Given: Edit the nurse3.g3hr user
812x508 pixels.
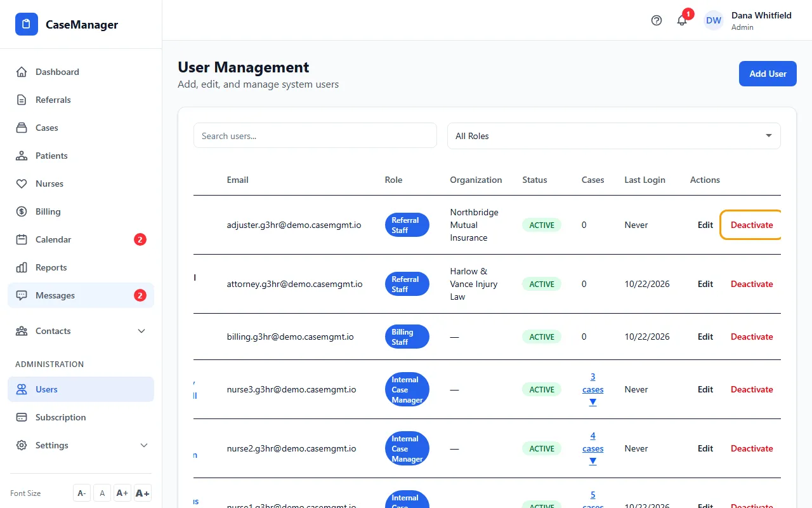Looking at the screenshot, I should click(705, 389).
